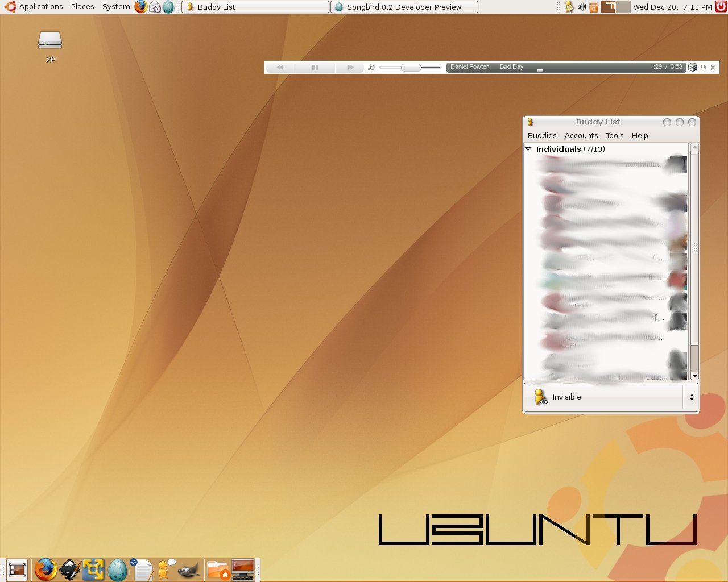This screenshot has width=728, height=582.
Task: Click the Gaim buddy tray icon
Action: click(x=569, y=7)
